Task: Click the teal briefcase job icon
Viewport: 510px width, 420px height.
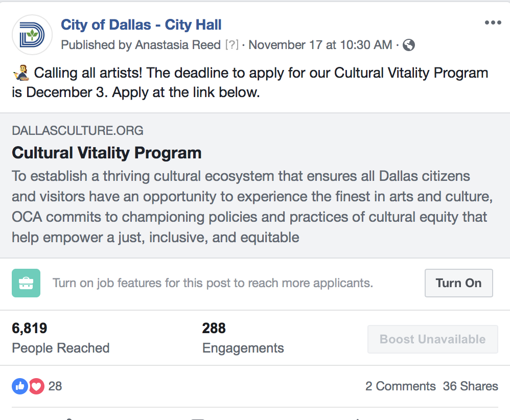Action: 26,283
